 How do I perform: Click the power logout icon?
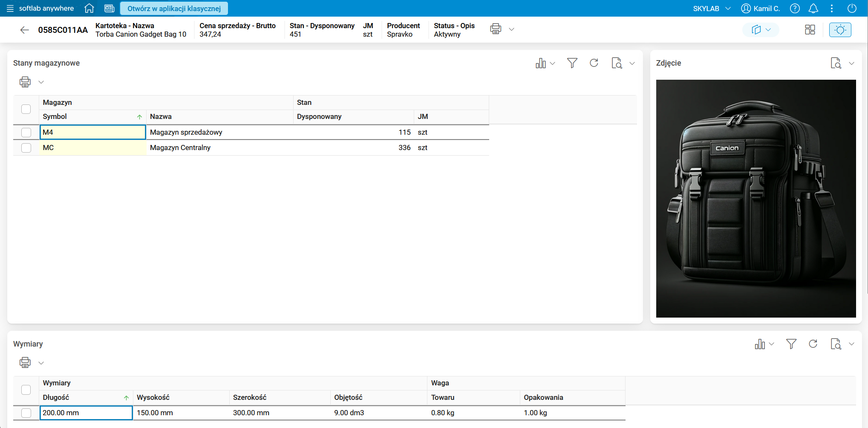pyautogui.click(x=852, y=9)
